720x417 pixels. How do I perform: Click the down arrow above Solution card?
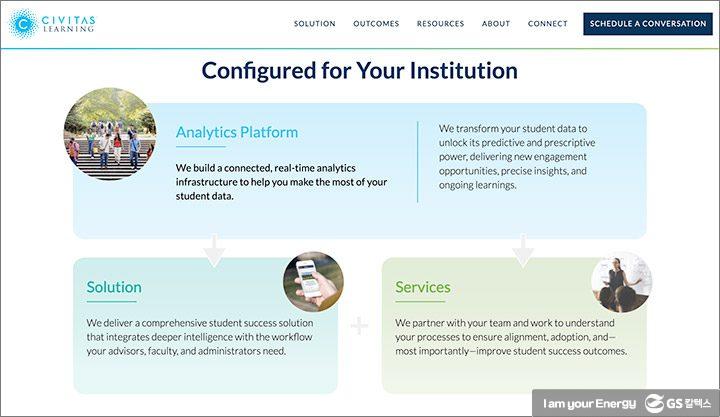coord(213,251)
